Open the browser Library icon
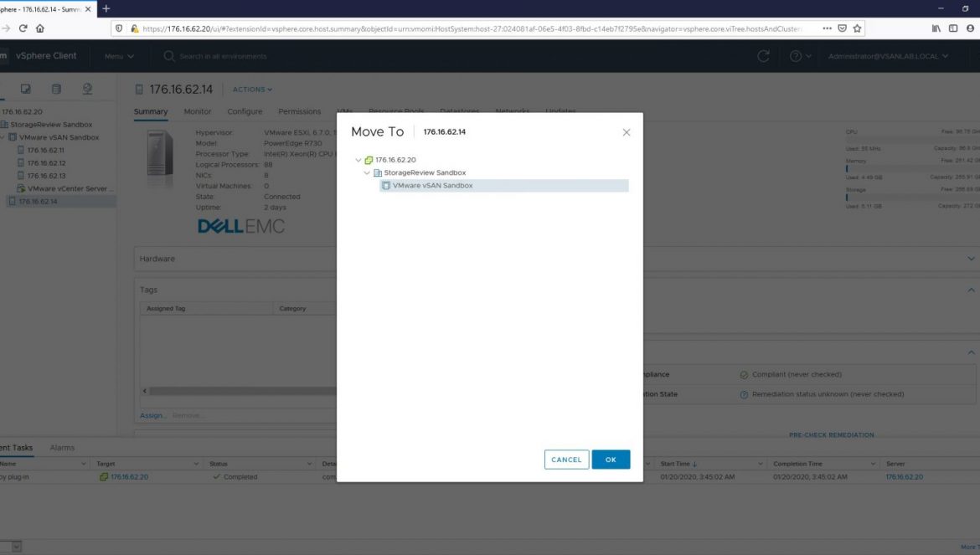 (x=936, y=28)
